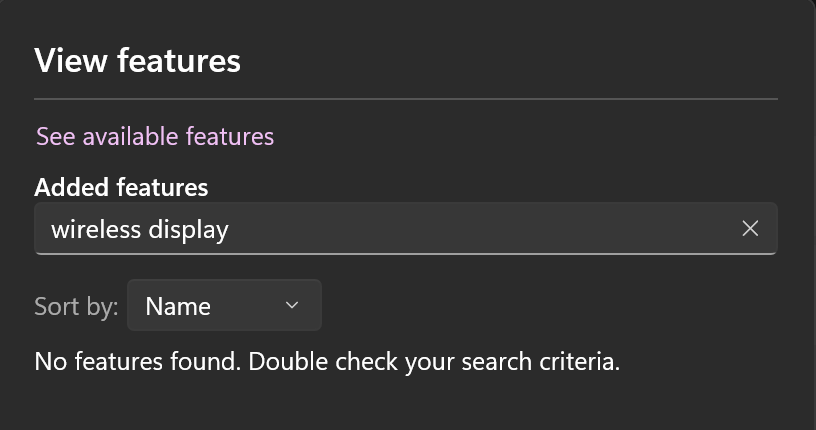Image resolution: width=816 pixels, height=430 pixels.
Task: Open sort options showing Name
Action: coord(224,306)
